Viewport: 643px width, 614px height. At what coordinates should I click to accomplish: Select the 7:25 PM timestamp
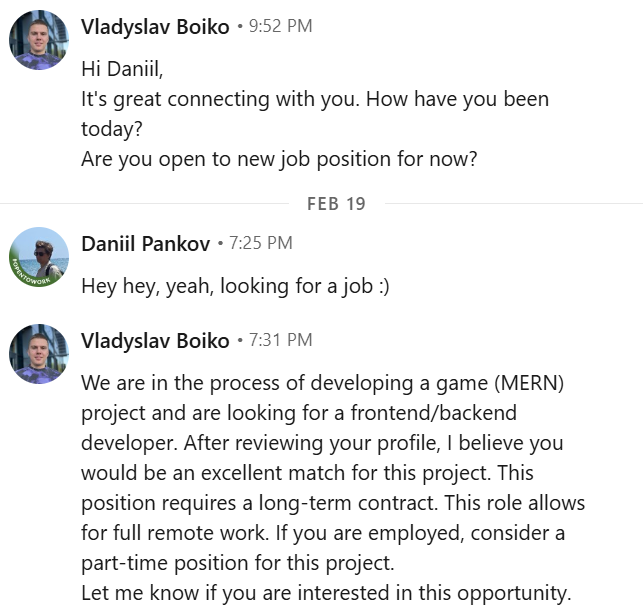261,243
